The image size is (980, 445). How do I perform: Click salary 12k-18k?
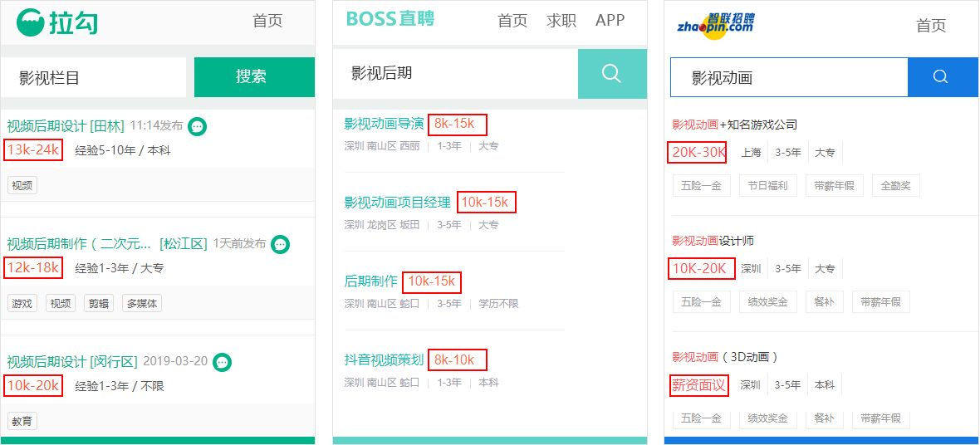33,268
